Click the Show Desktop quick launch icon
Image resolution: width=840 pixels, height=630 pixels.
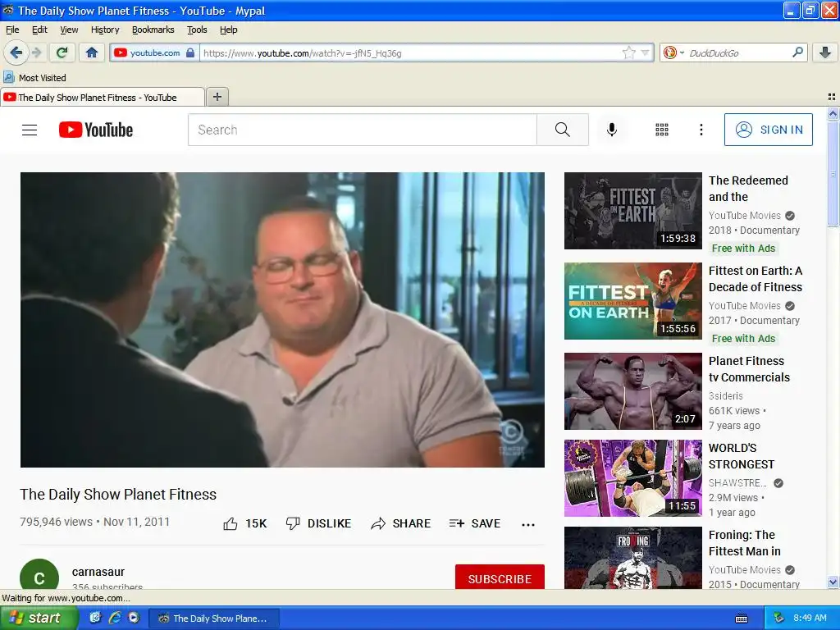(x=95, y=618)
